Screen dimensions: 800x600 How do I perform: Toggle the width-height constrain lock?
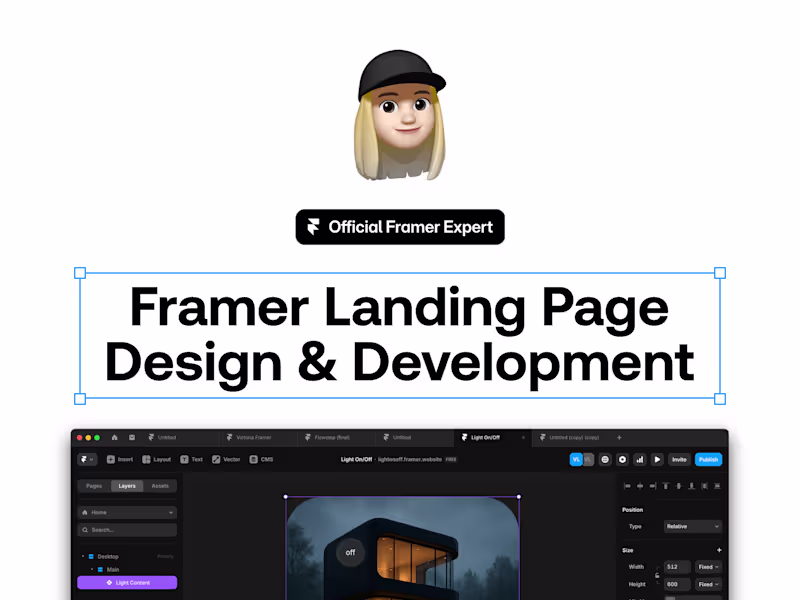pyautogui.click(x=659, y=574)
